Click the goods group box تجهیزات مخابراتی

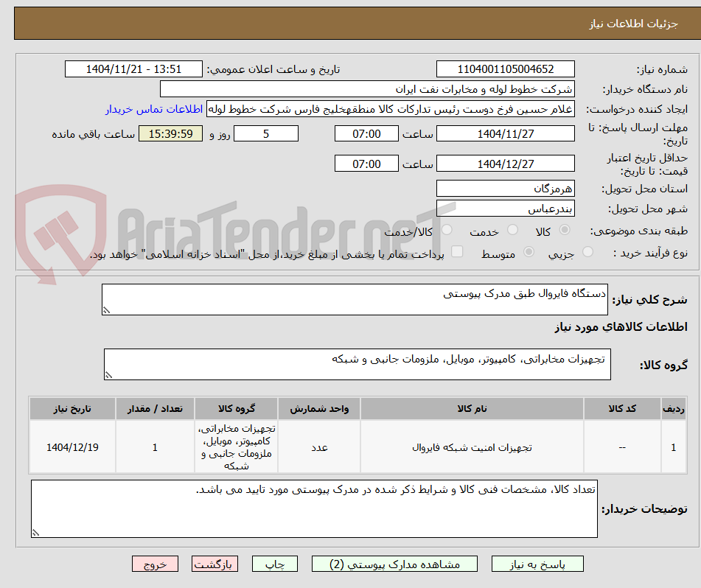358,365
